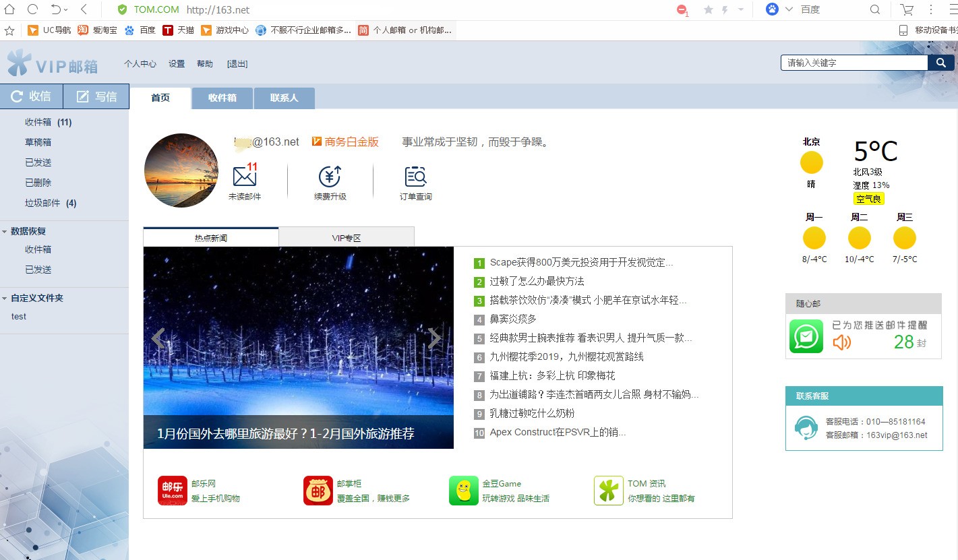Viewport: 958px width, 560px height.
Task: Advance the carousel with the right arrow
Action: (435, 338)
